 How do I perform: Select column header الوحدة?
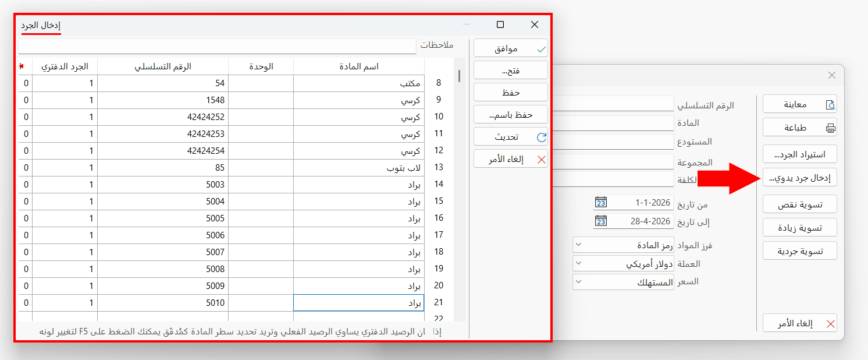261,66
